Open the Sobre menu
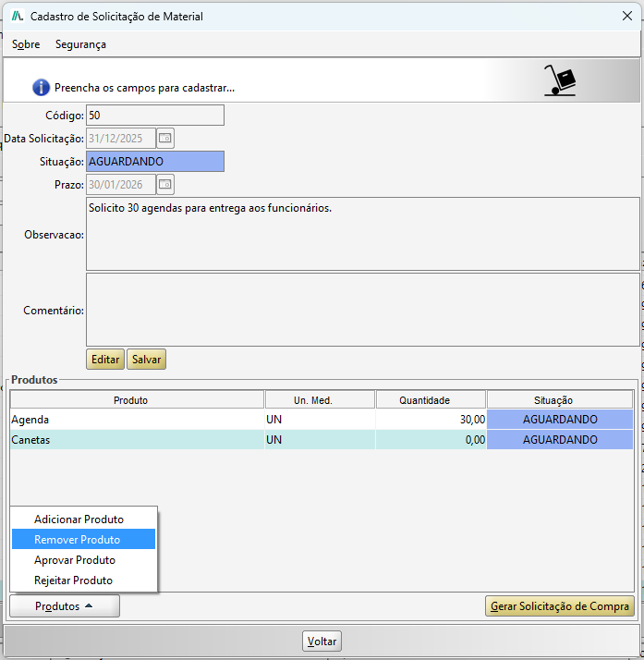Screen dimensions: 644x660 (x=26, y=44)
